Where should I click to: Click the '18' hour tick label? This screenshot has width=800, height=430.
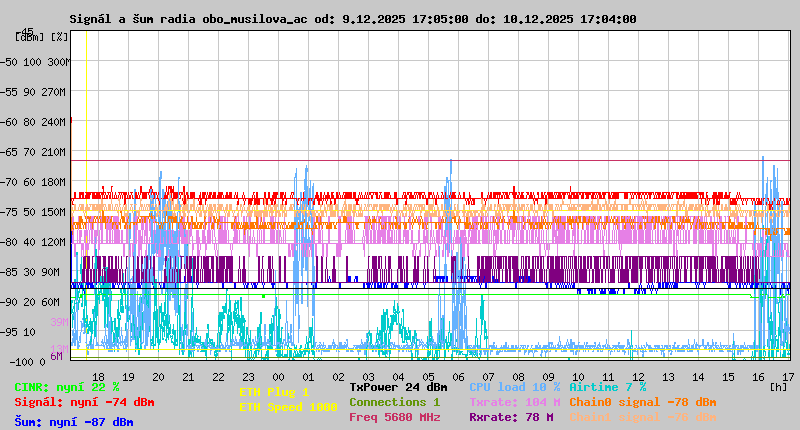pos(98,377)
